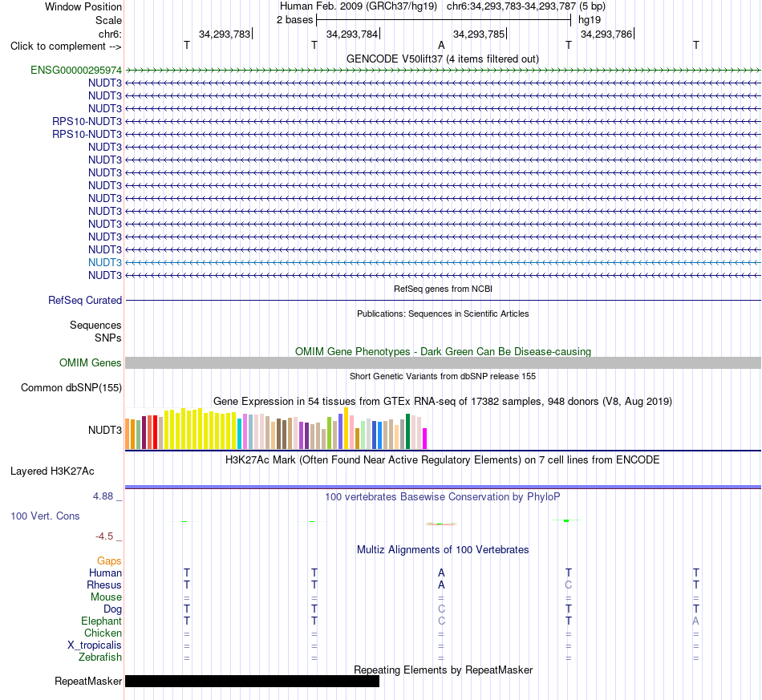Select the Rhesus species label

click(x=104, y=585)
